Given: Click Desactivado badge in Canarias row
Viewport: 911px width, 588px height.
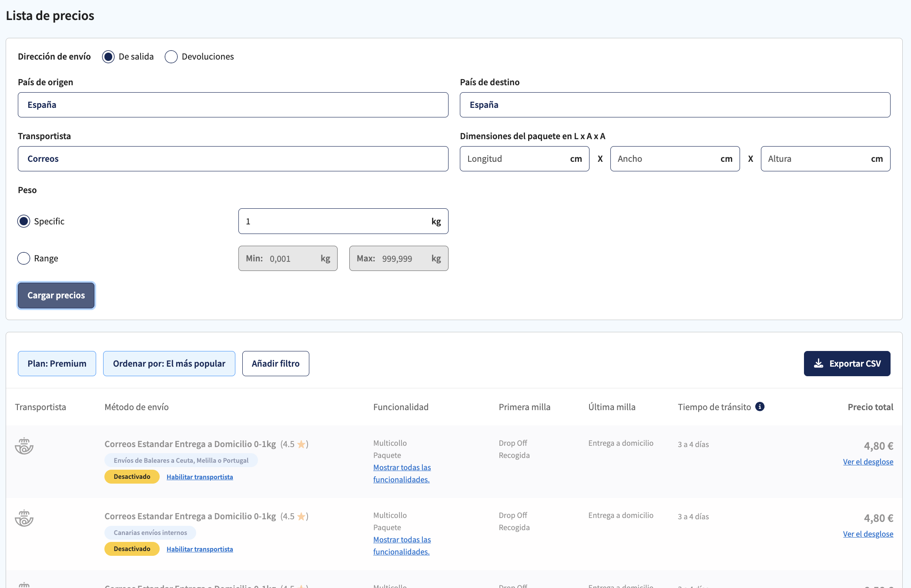Looking at the screenshot, I should click(132, 549).
